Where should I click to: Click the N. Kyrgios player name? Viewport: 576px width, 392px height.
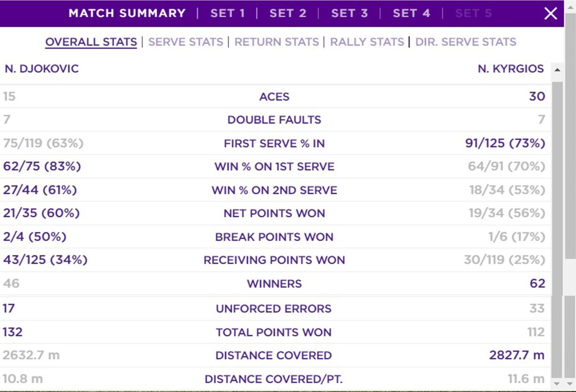(x=510, y=69)
